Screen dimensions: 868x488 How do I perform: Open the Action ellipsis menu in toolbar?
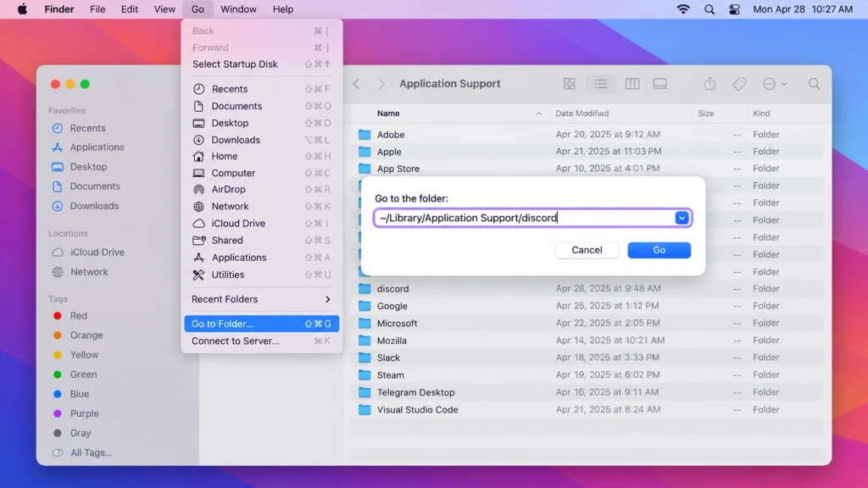pyautogui.click(x=775, y=84)
